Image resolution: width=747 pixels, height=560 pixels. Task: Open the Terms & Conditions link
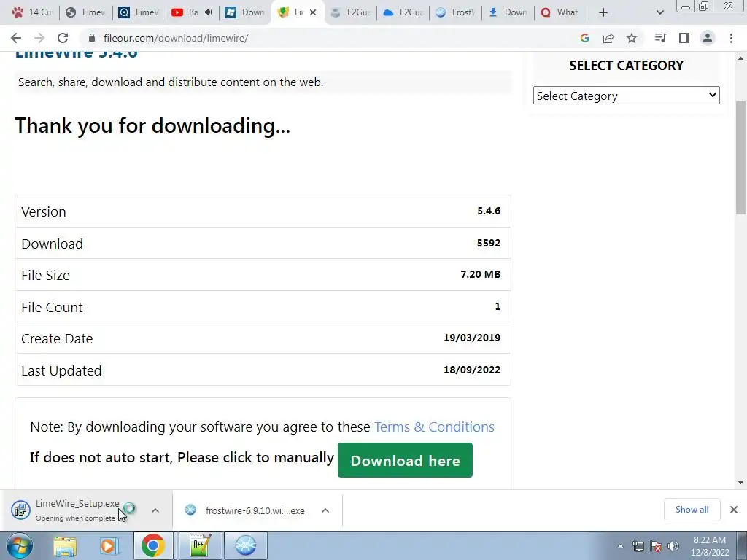coord(434,427)
